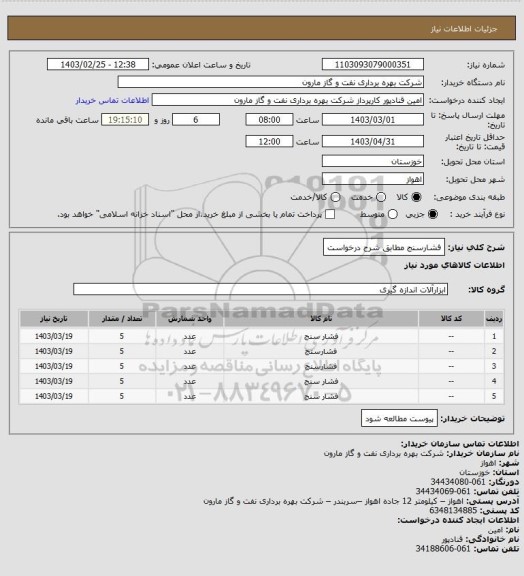
Task: Click the کد کالا column header
Action: pyautogui.click(x=451, y=319)
